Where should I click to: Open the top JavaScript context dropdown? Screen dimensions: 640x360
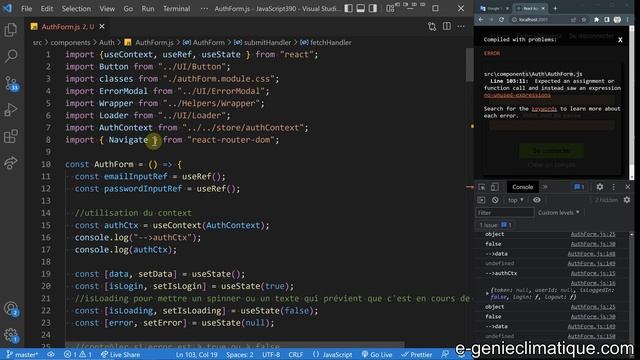[x=516, y=200]
